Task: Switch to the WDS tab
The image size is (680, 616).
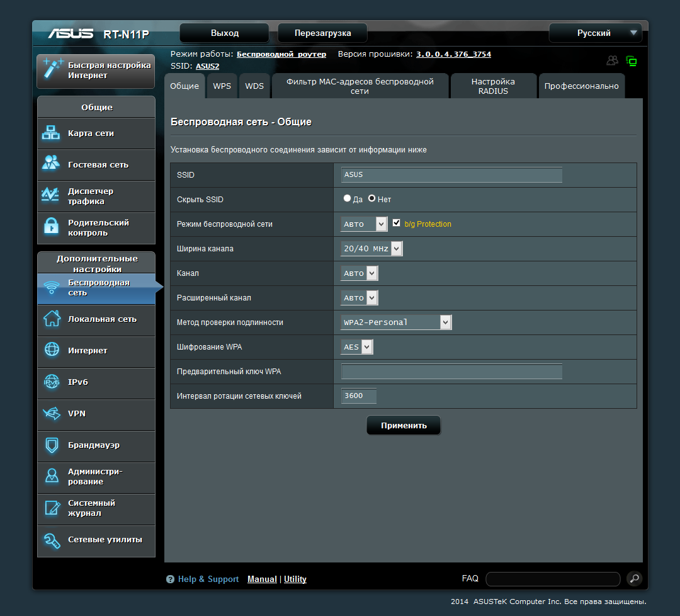Action: click(254, 86)
